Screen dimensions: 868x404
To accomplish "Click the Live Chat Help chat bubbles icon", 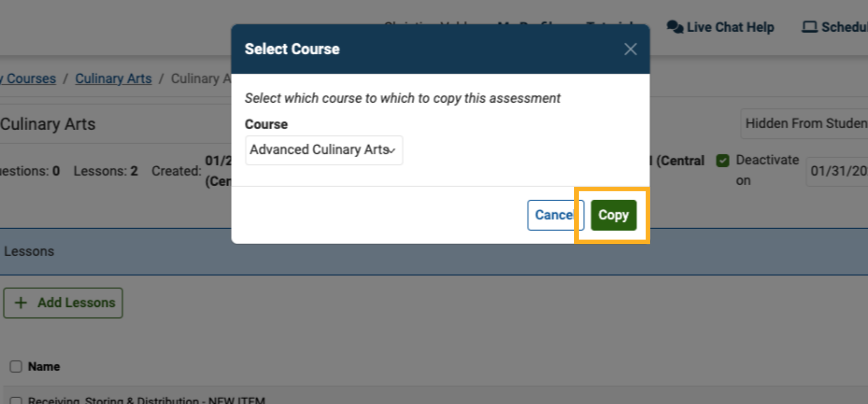I will [675, 27].
